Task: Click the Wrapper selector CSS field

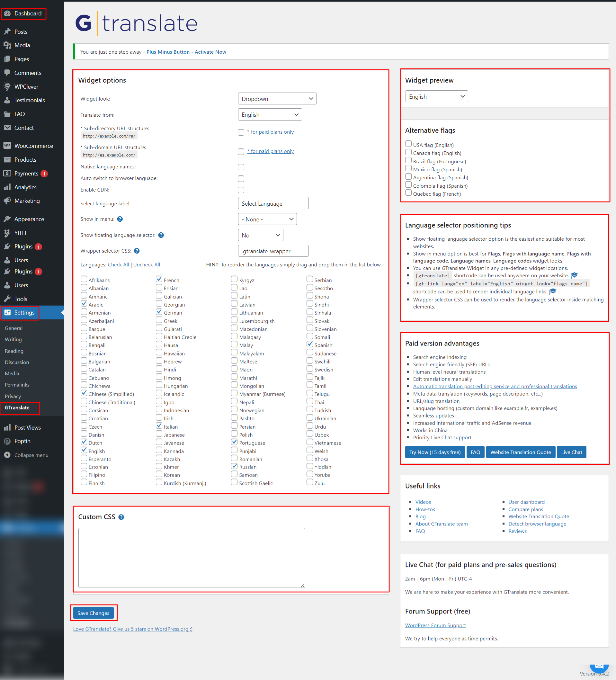Action: coord(273,251)
